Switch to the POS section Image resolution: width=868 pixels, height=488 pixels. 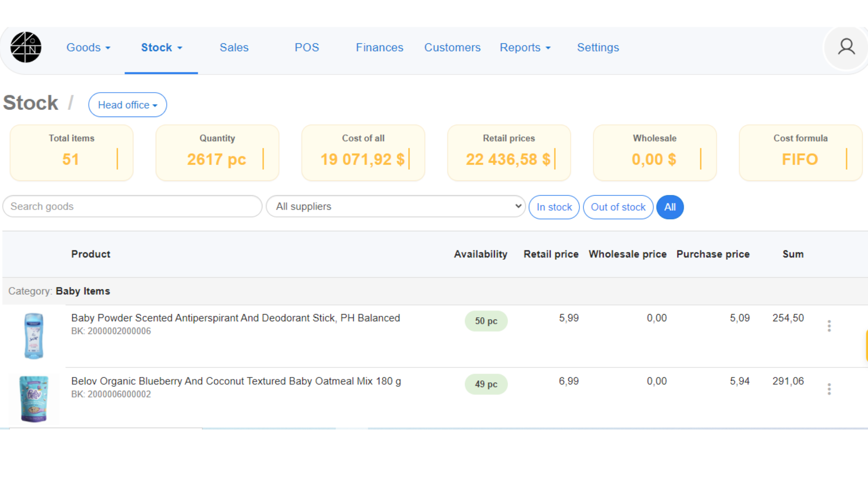(x=307, y=48)
